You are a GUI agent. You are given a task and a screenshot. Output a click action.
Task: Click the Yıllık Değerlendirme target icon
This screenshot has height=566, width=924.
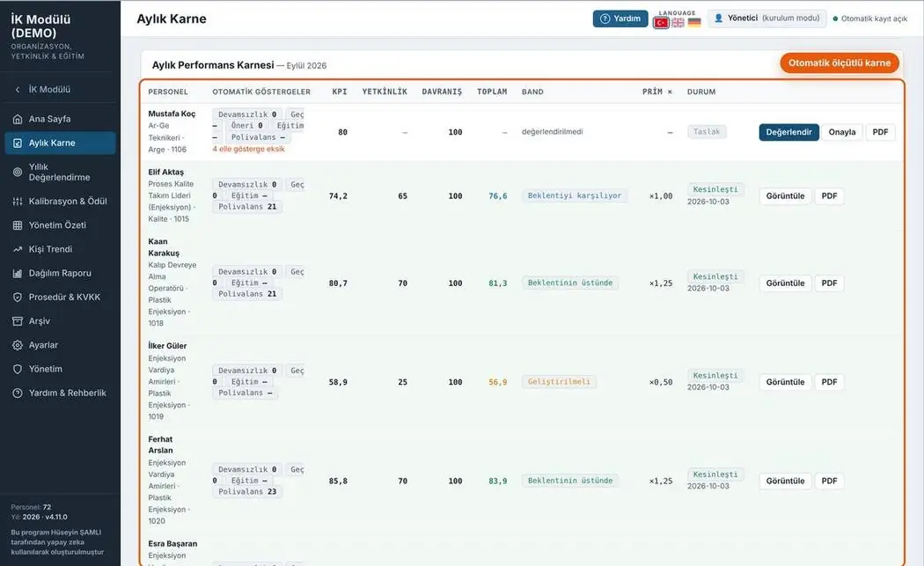(x=18, y=173)
